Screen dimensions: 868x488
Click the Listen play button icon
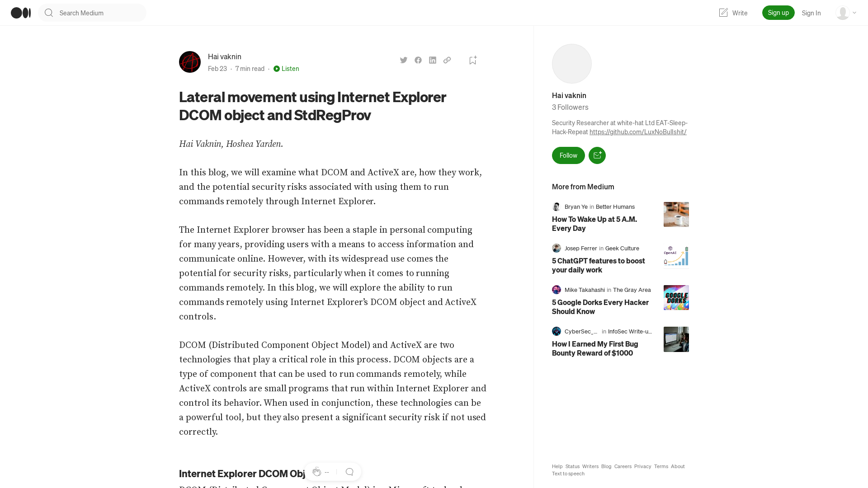(276, 69)
